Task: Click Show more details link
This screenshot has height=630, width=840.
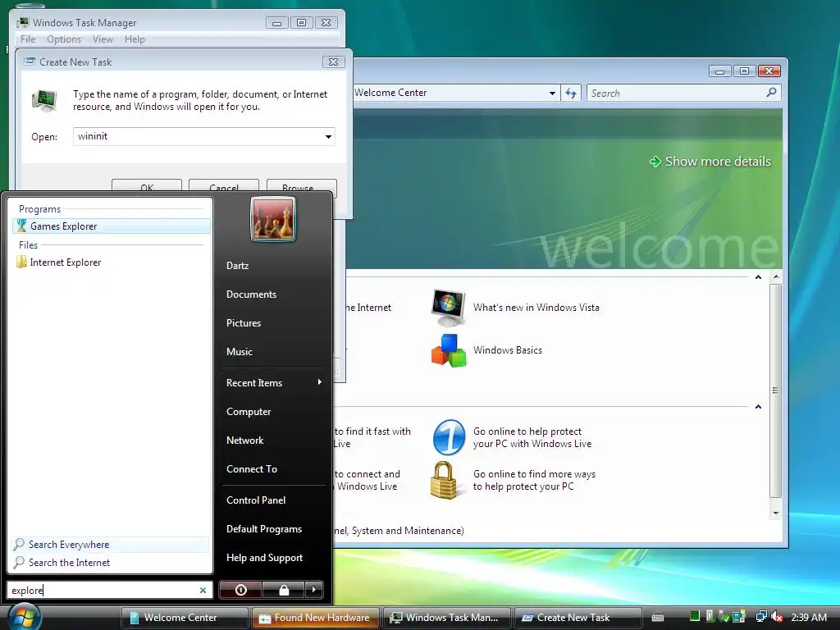Action: (x=710, y=162)
